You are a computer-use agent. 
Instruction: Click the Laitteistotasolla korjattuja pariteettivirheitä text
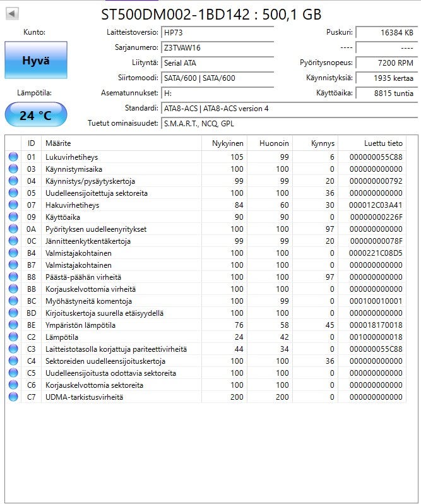[116, 349]
